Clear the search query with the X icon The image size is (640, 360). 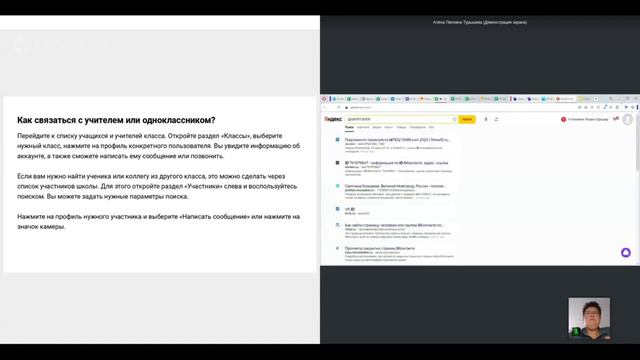pyautogui.click(x=454, y=119)
